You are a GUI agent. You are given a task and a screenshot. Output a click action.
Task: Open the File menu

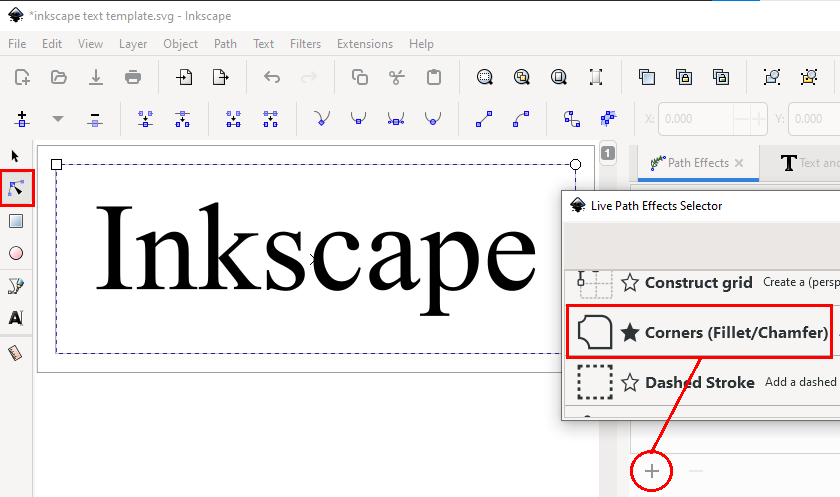17,44
